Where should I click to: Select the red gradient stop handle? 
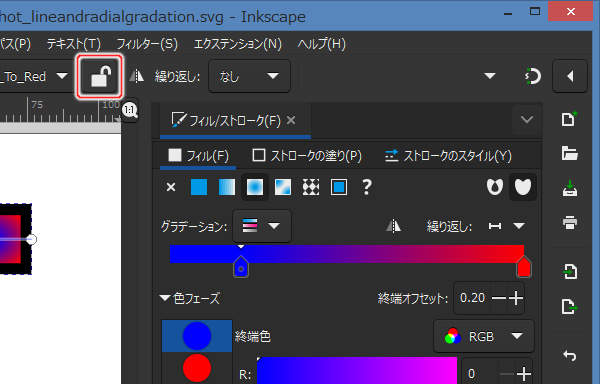pyautogui.click(x=523, y=267)
